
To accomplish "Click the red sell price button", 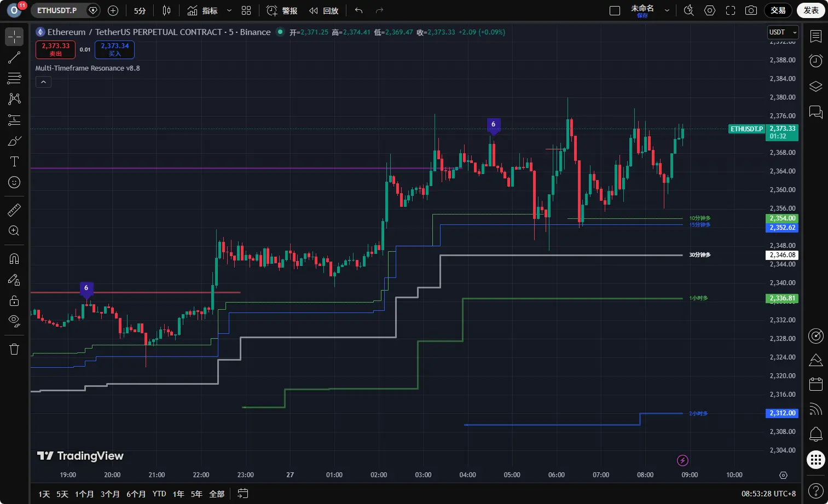I will click(x=56, y=49).
